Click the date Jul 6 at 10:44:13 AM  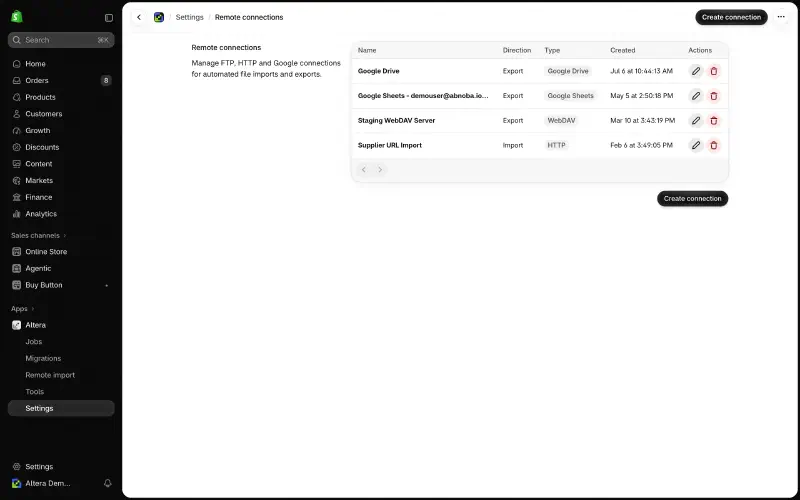641,71
